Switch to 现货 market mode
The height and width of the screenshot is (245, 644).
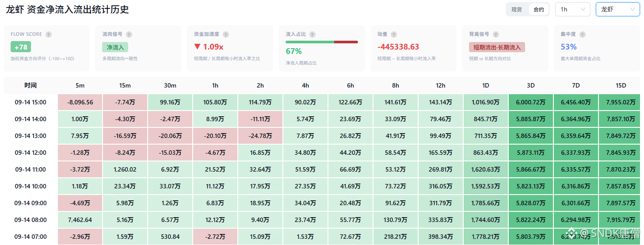[x=517, y=9]
